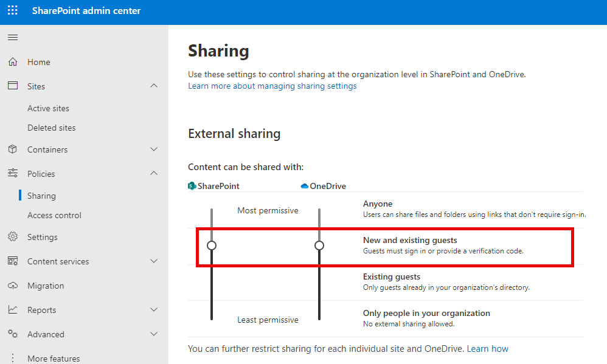Click 'Guests must sign in' description text
Screen dimensions: 607x364
coord(443,251)
